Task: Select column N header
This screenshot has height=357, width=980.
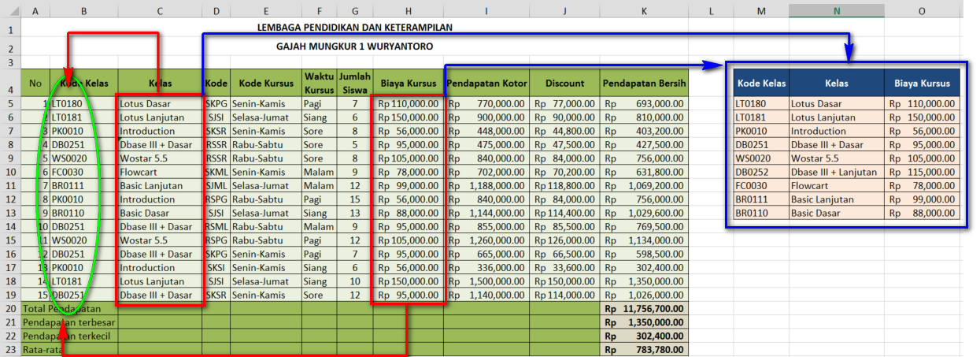Action: coord(837,11)
